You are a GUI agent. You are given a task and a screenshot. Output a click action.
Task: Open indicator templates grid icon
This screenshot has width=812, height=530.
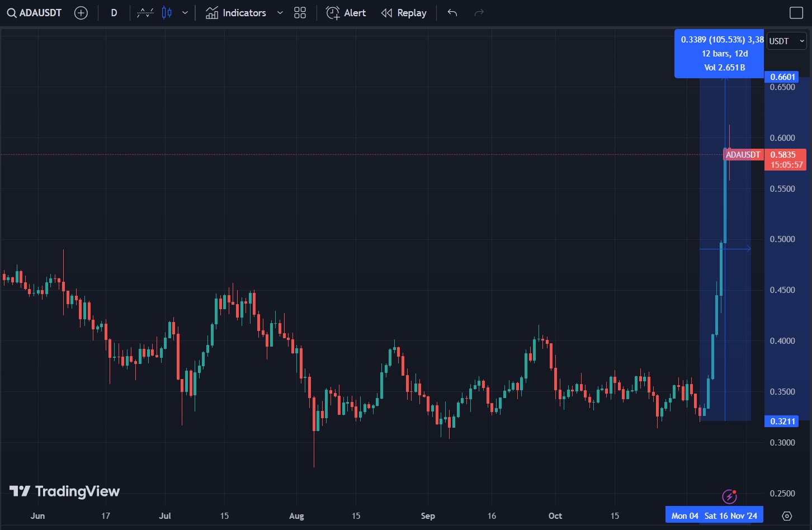(x=300, y=13)
